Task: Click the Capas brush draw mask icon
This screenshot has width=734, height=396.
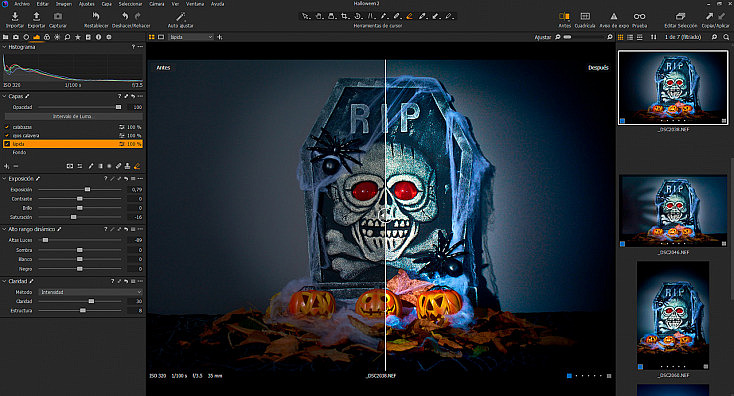Action: pos(91,166)
